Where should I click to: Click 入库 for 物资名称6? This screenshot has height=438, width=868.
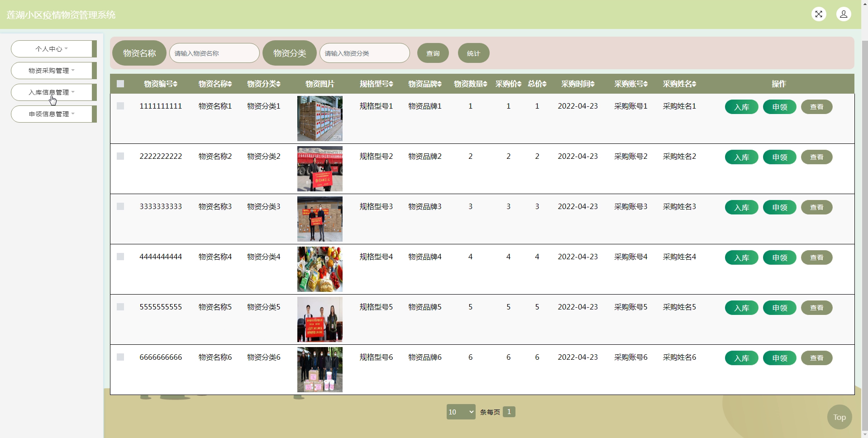click(x=741, y=358)
